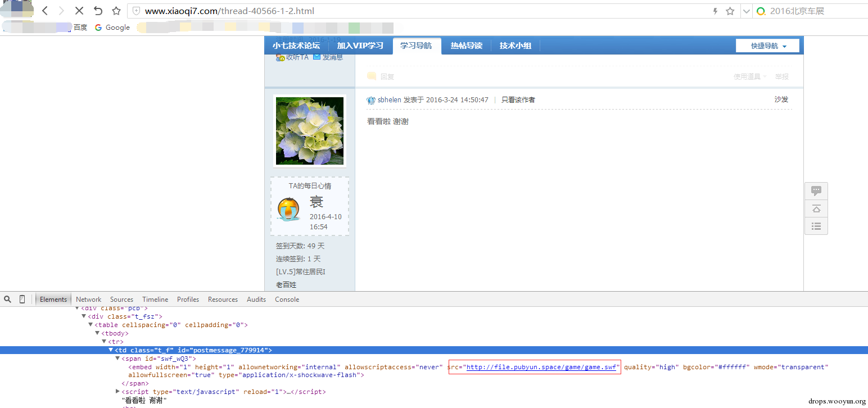Click the star favorite icon inside the address bar
This screenshot has width=868, height=408.
point(730,11)
